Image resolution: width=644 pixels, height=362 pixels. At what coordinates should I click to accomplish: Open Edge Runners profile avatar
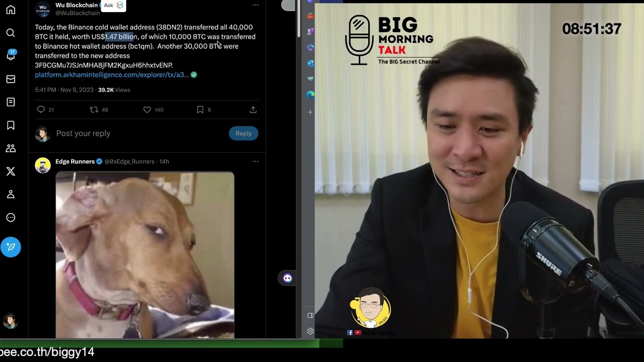[x=43, y=165]
